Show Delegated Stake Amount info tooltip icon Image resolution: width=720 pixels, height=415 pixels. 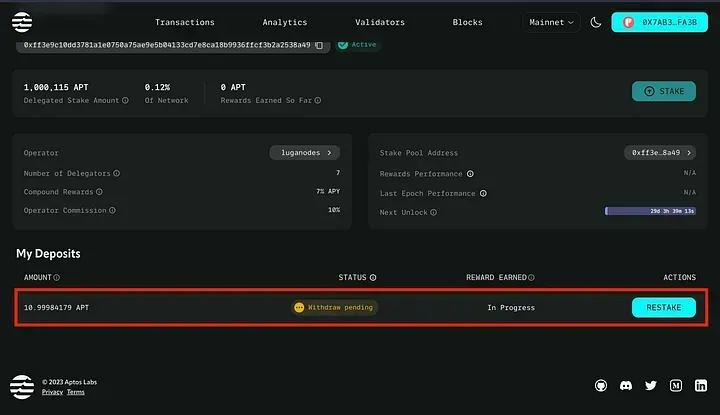click(x=125, y=100)
